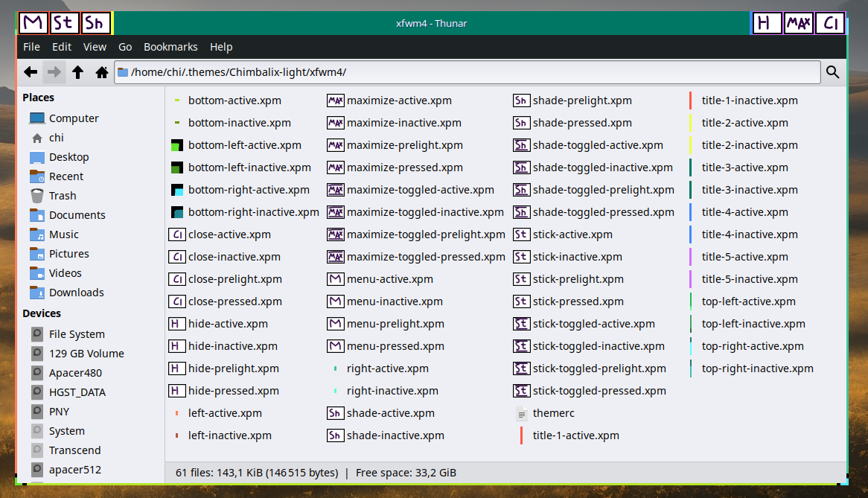The height and width of the screenshot is (498, 868).
Task: Toggle the St stick titlebar button
Action: click(64, 23)
